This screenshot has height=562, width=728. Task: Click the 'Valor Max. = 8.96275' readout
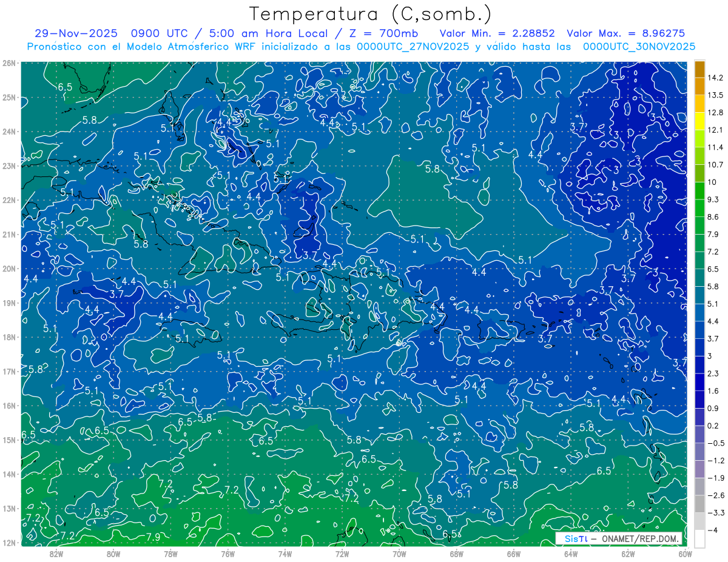tap(626, 33)
